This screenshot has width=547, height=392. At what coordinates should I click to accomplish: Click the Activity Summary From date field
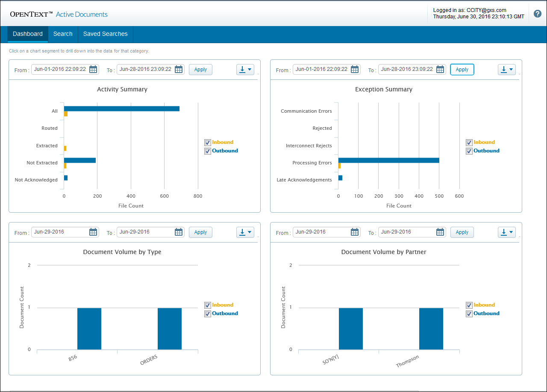coord(60,69)
